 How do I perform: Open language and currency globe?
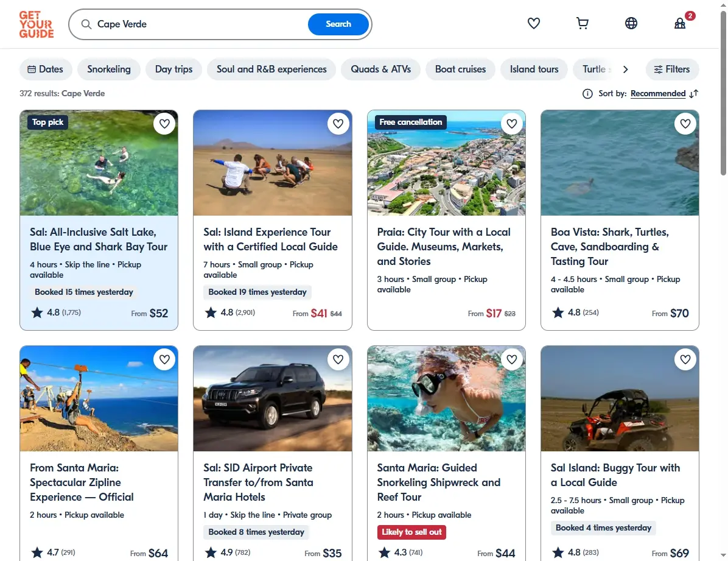pyautogui.click(x=631, y=23)
